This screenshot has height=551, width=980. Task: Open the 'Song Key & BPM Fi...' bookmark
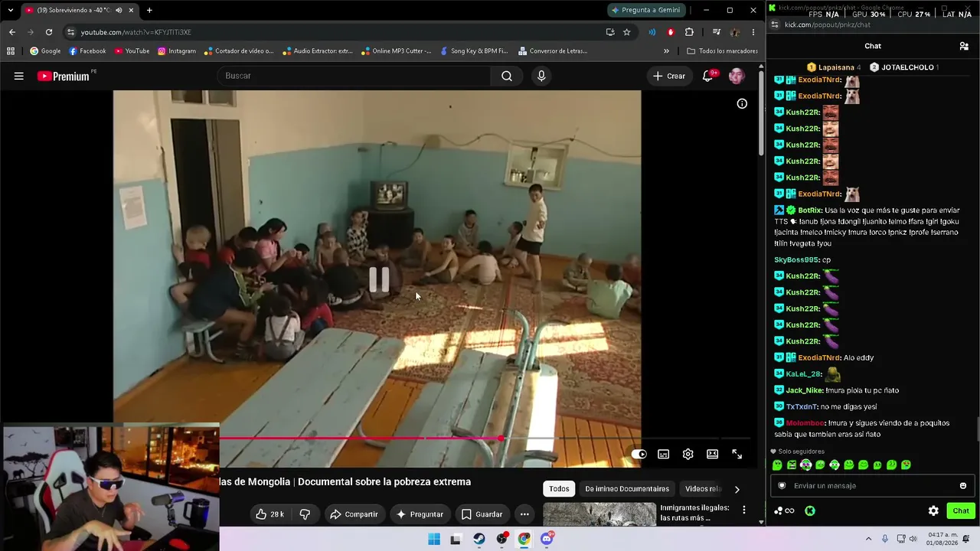tap(473, 51)
